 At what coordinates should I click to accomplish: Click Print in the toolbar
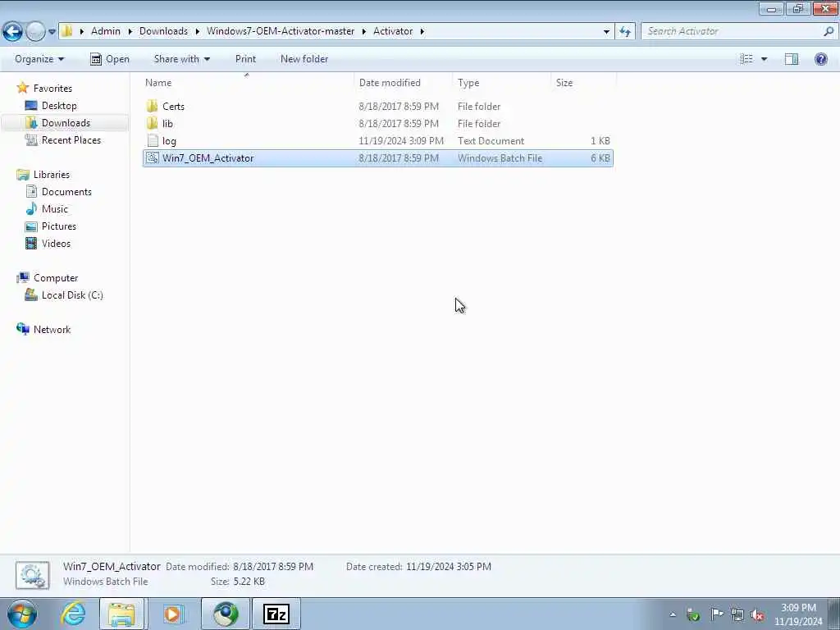(x=245, y=59)
